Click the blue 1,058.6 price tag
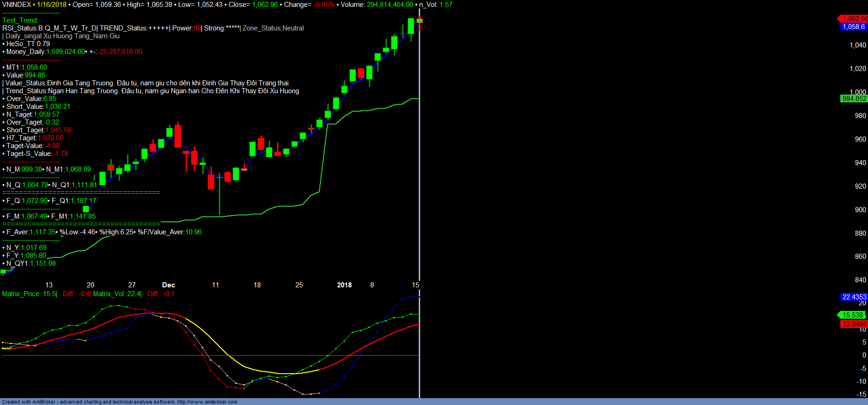Viewport: 868px width, 405px height. [853, 27]
